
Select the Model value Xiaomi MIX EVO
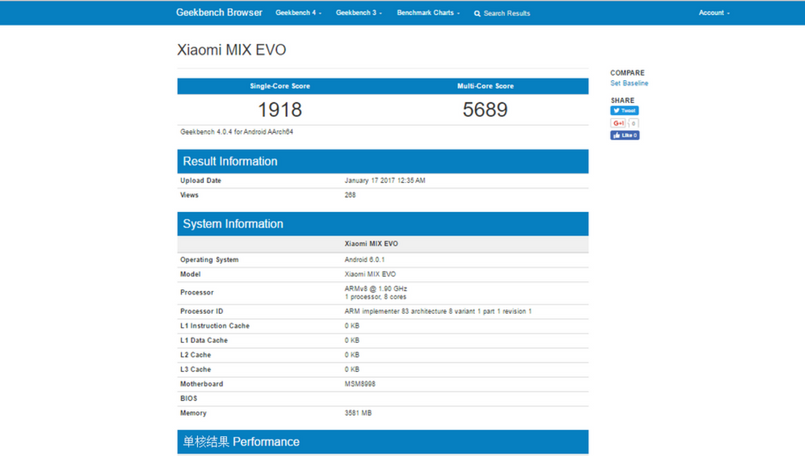pyautogui.click(x=370, y=274)
